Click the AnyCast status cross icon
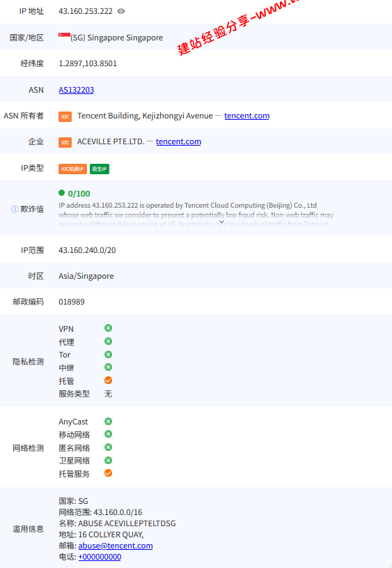The height and width of the screenshot is (568, 392). [108, 421]
